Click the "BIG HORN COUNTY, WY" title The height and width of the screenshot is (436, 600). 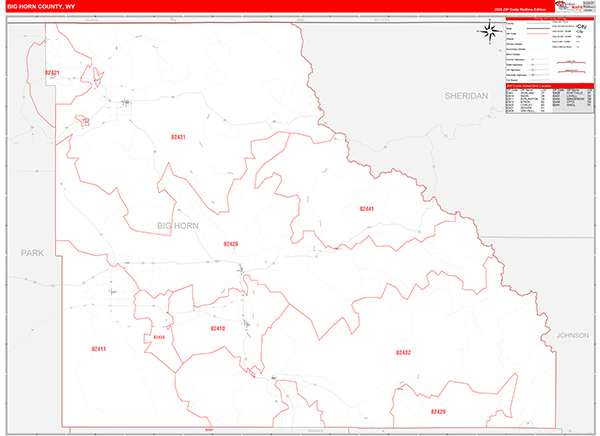point(41,7)
